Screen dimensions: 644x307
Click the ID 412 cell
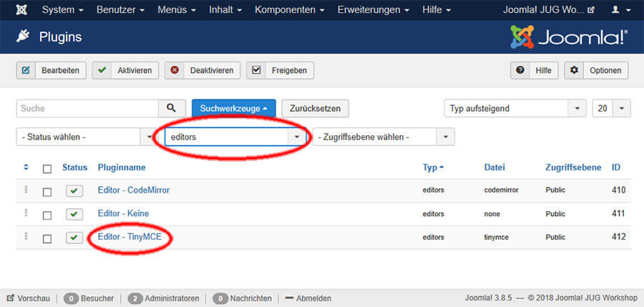point(618,237)
